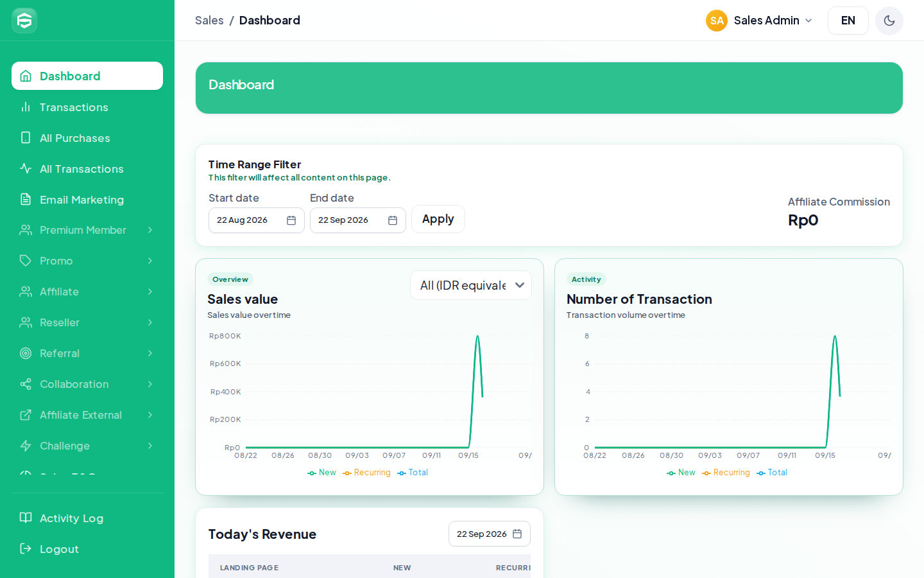This screenshot has width=924, height=578.
Task: Open the All (IDR equivalent) currency dropdown
Action: pos(471,285)
